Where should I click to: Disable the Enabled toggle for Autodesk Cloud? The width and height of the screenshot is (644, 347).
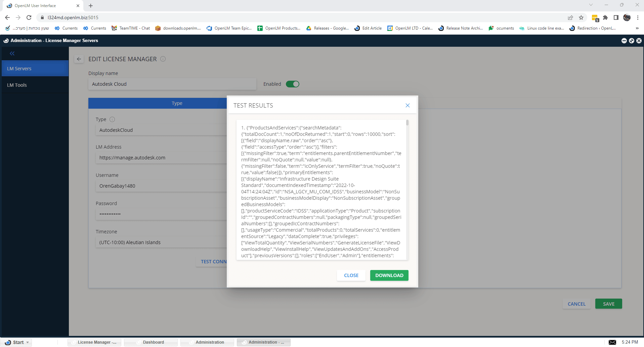pyautogui.click(x=293, y=84)
